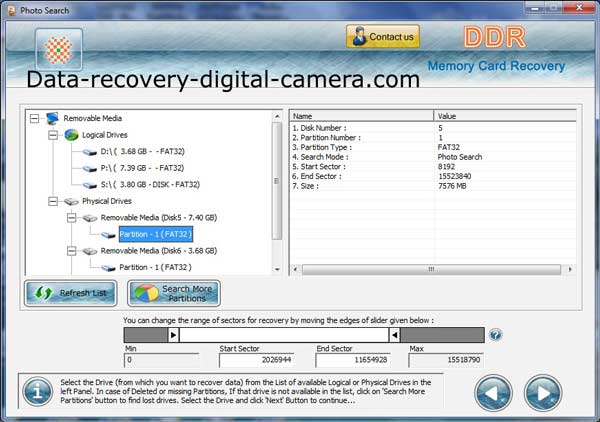Click the orange checkered application logo
Viewport: 600px width, 422px height.
59,50
